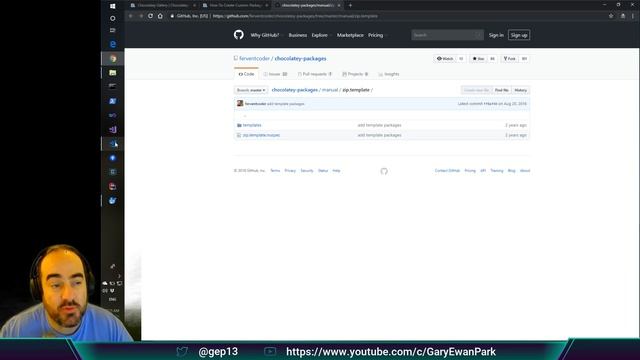Open the Branch: master dropdown
The image size is (640, 360).
[251, 90]
